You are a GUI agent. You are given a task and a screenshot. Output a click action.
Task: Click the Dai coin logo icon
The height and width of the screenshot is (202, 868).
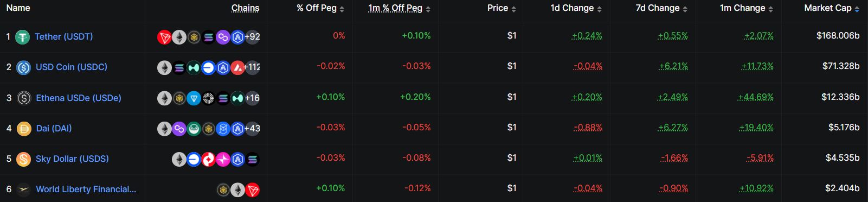click(x=23, y=129)
